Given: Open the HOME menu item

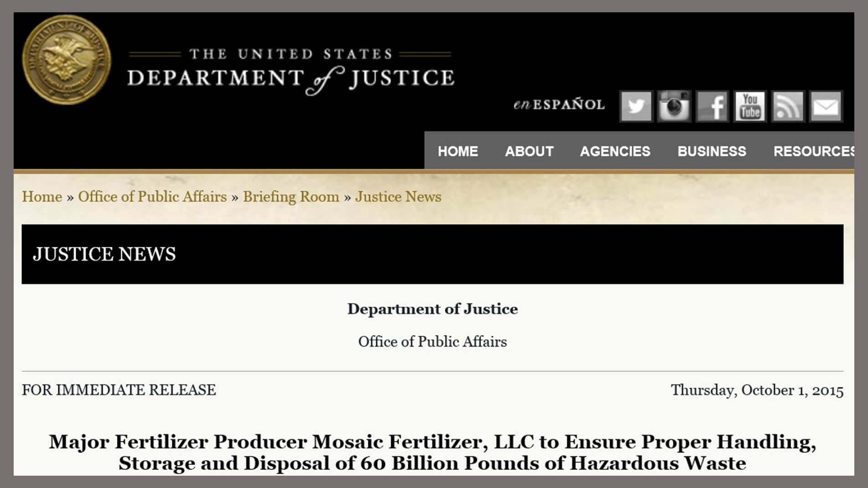Looking at the screenshot, I should (x=458, y=151).
